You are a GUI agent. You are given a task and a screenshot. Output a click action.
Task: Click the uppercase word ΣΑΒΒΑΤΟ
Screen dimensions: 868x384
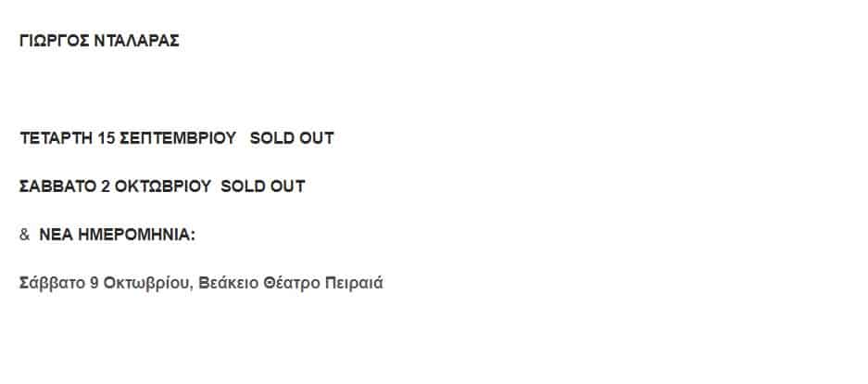coord(58,186)
